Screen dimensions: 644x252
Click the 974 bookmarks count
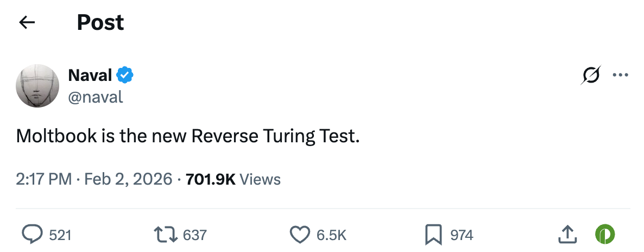462,235
